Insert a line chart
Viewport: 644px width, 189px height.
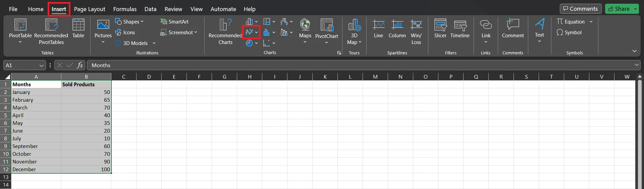pyautogui.click(x=249, y=32)
